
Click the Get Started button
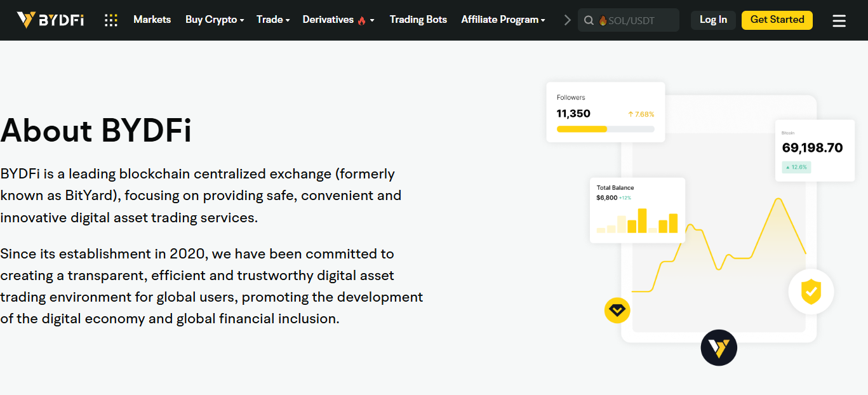tap(777, 20)
